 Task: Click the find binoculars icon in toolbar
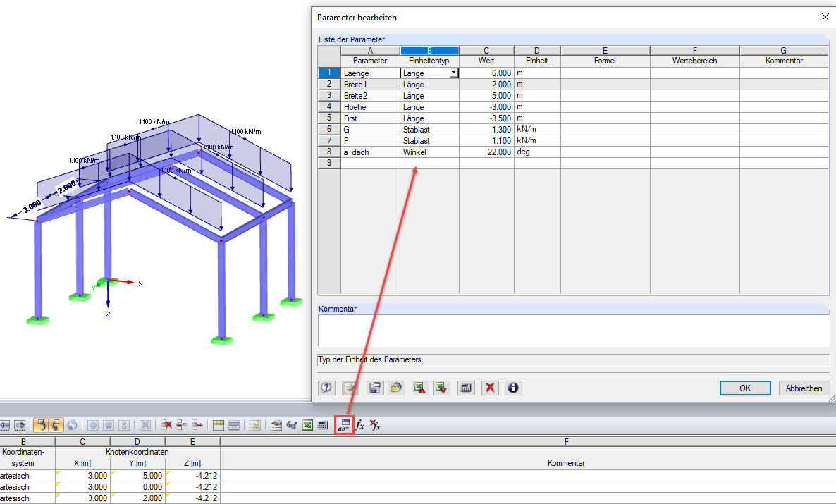pos(292,425)
